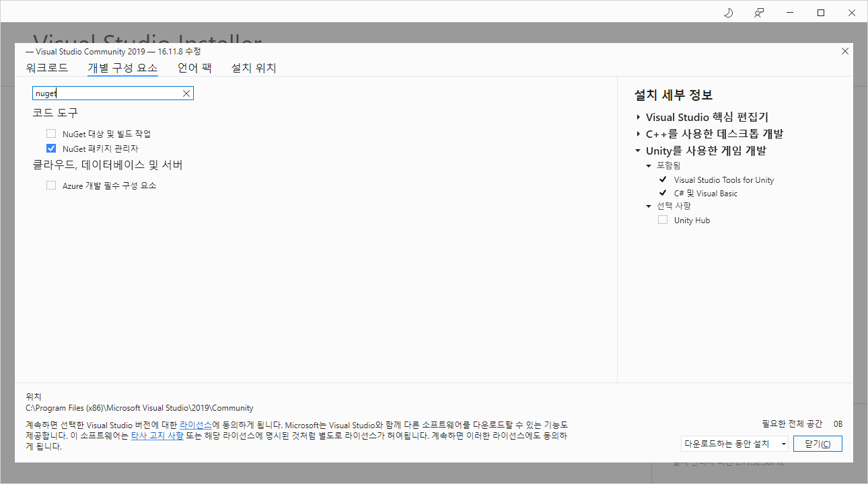The height and width of the screenshot is (484, 868).
Task: Minimize the Visual Studio Installer window
Action: (x=790, y=13)
